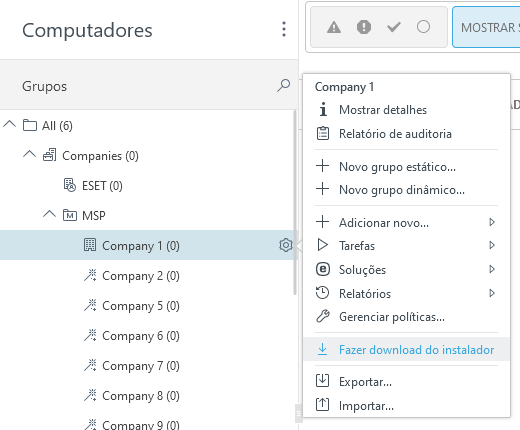Click the Company 6 wand icon

[x=90, y=335]
